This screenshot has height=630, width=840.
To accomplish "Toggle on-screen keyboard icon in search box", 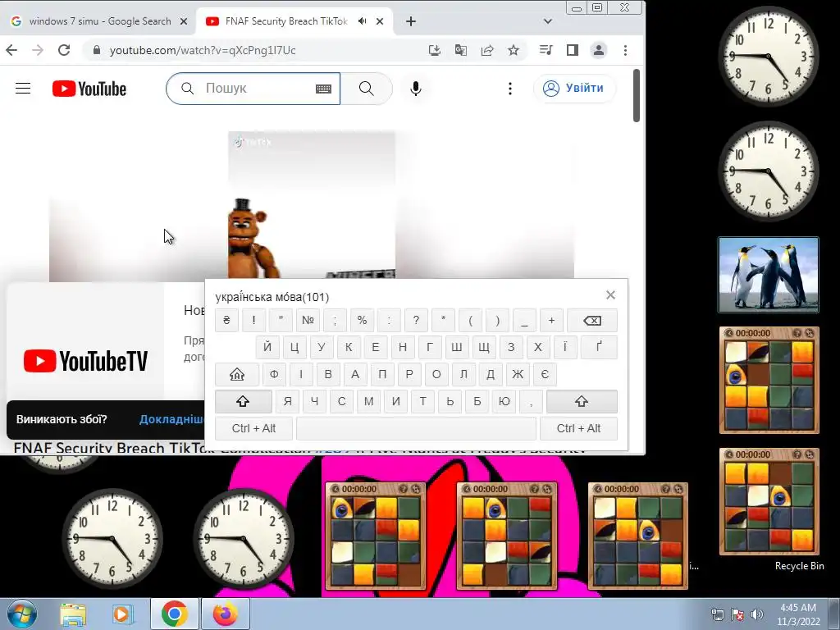I will (x=323, y=89).
